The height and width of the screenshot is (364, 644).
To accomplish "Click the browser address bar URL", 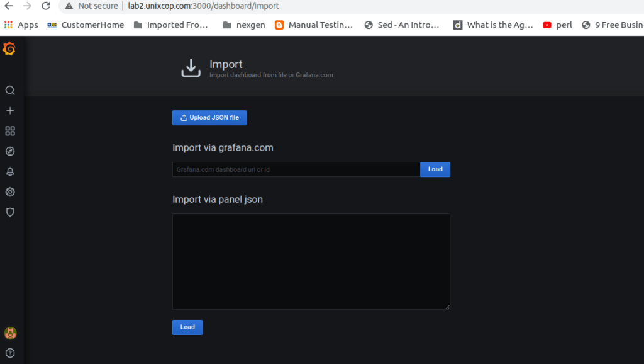I will (x=203, y=6).
